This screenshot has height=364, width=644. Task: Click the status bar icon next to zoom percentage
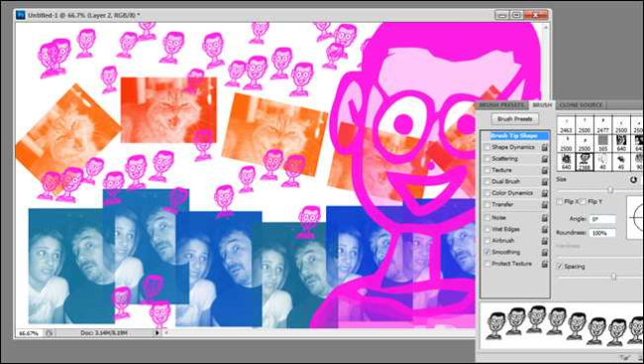(x=50, y=333)
